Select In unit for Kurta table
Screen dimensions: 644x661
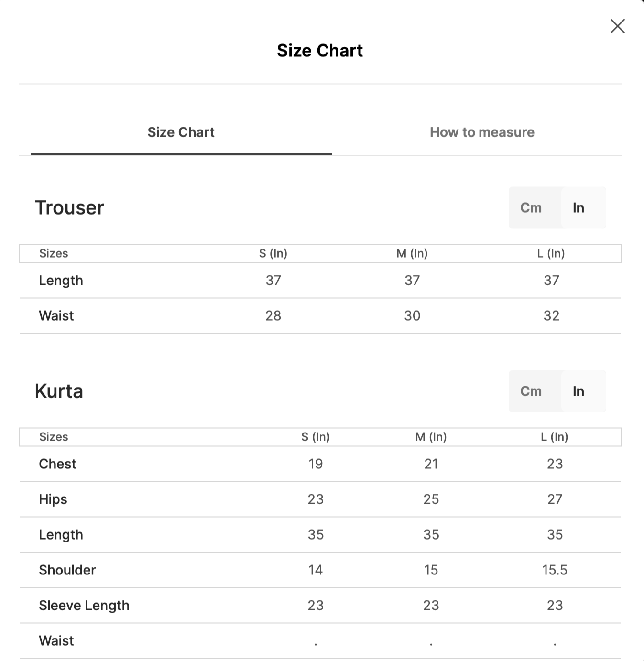click(579, 391)
